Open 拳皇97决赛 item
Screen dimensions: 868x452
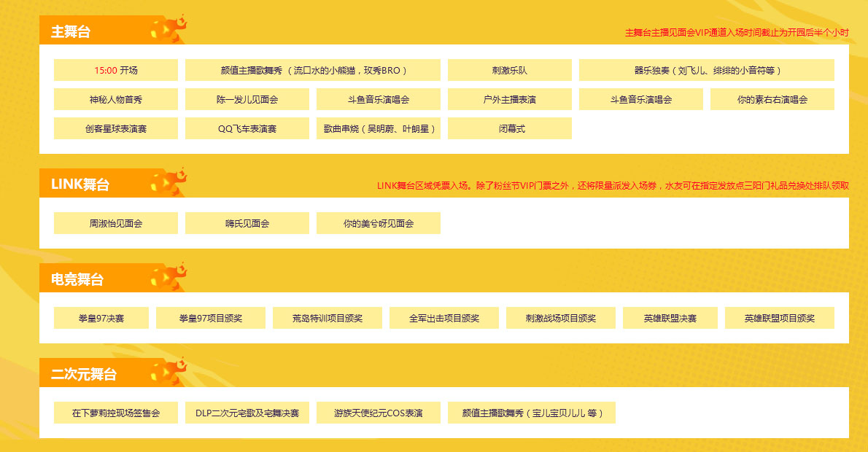tap(101, 318)
